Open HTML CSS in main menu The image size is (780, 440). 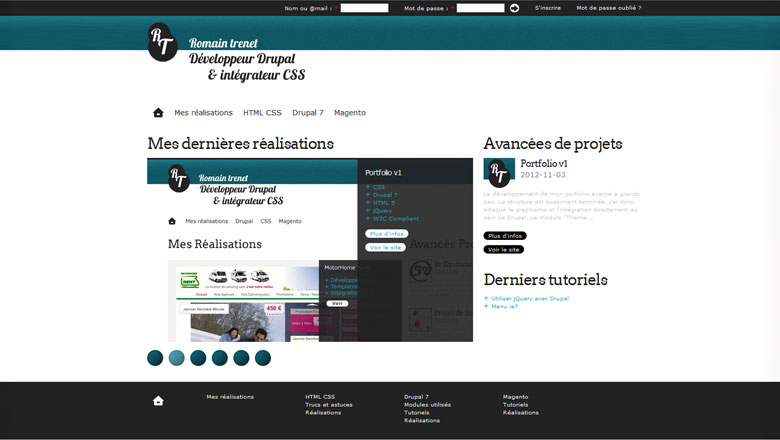(262, 113)
